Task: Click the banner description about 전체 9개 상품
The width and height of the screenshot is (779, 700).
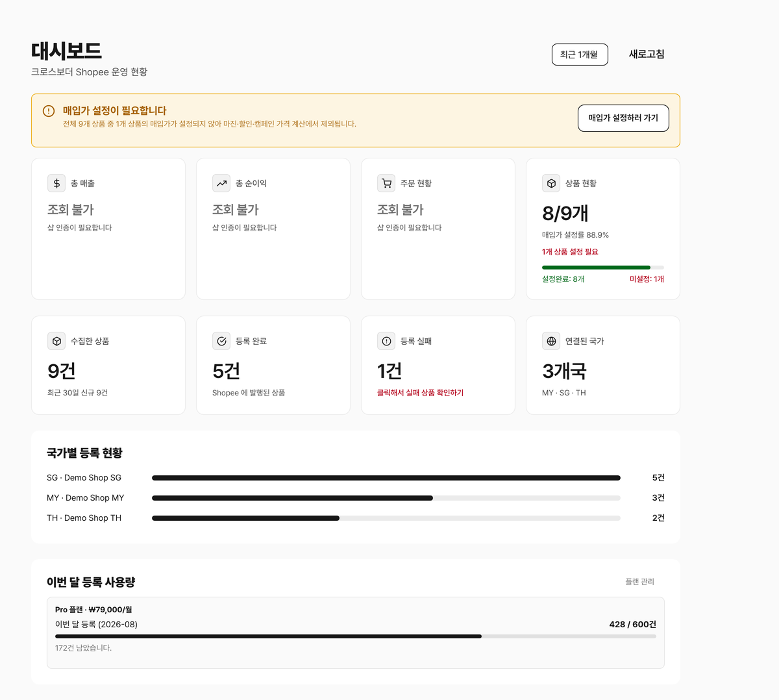Action: coord(210,124)
